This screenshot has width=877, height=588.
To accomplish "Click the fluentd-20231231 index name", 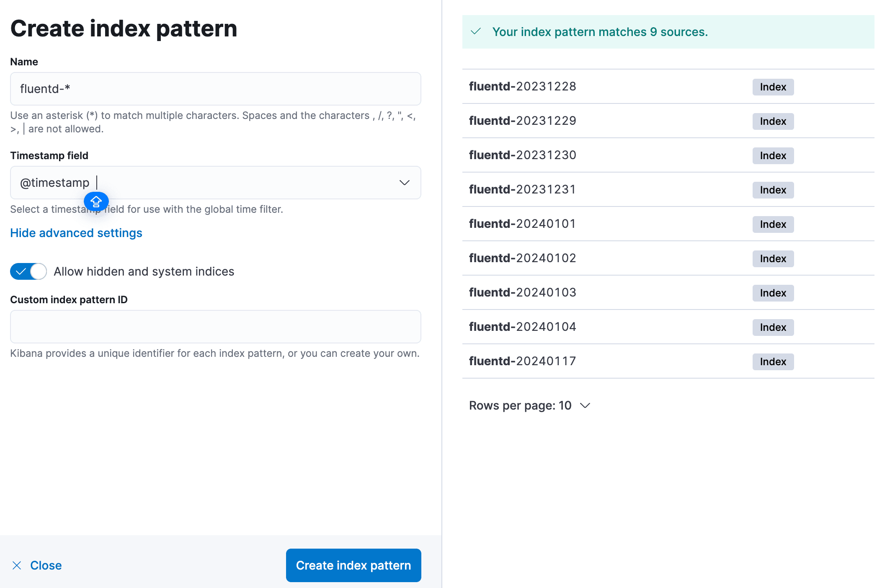I will click(x=522, y=189).
